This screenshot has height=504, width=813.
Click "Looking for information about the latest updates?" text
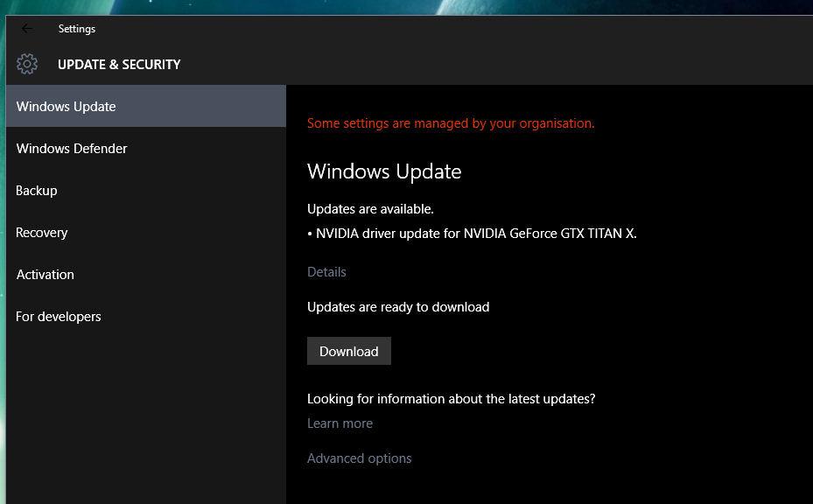pyautogui.click(x=451, y=399)
